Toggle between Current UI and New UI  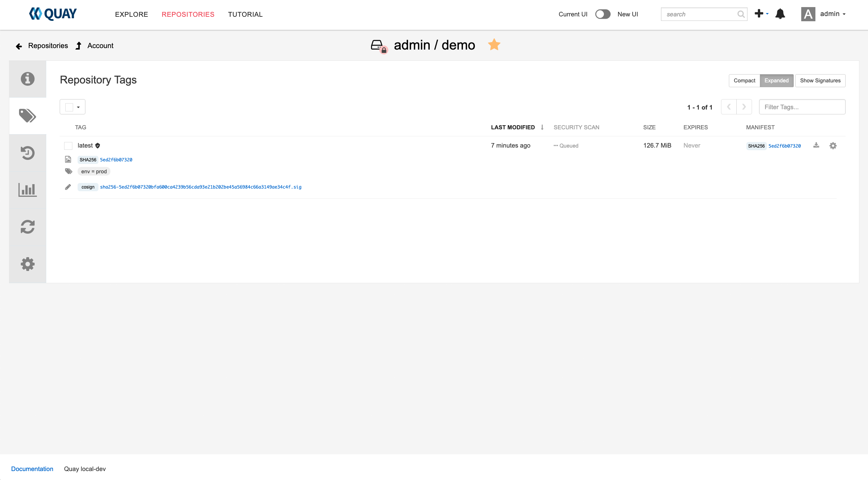[x=602, y=14]
